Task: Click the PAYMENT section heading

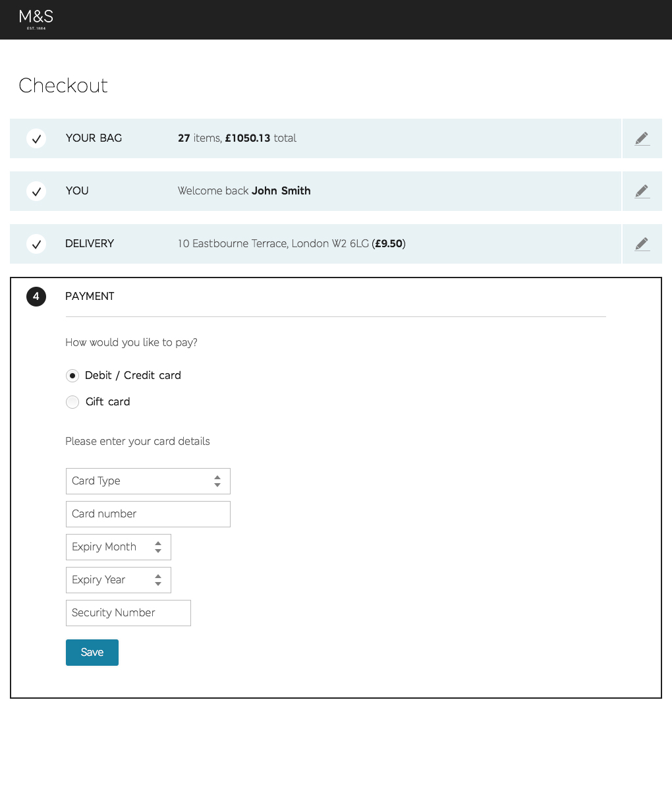Action: [90, 297]
